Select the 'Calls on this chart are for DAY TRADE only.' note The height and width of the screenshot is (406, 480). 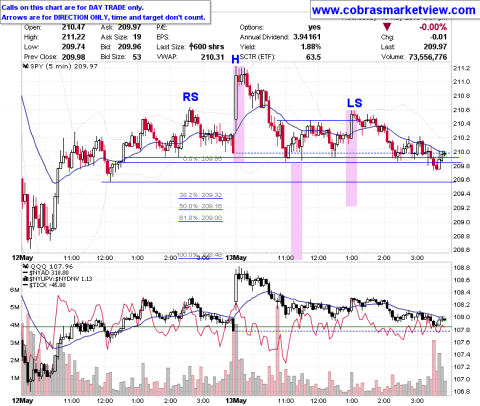point(73,7)
